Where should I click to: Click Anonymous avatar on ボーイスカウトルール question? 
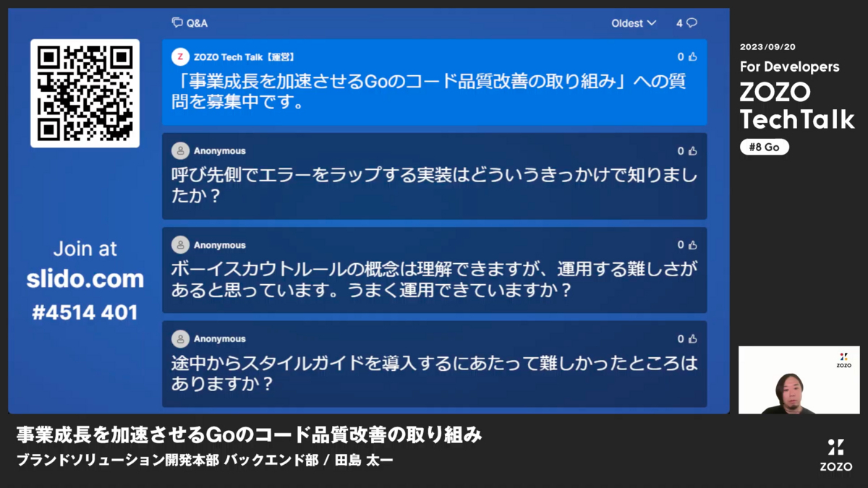(x=180, y=245)
